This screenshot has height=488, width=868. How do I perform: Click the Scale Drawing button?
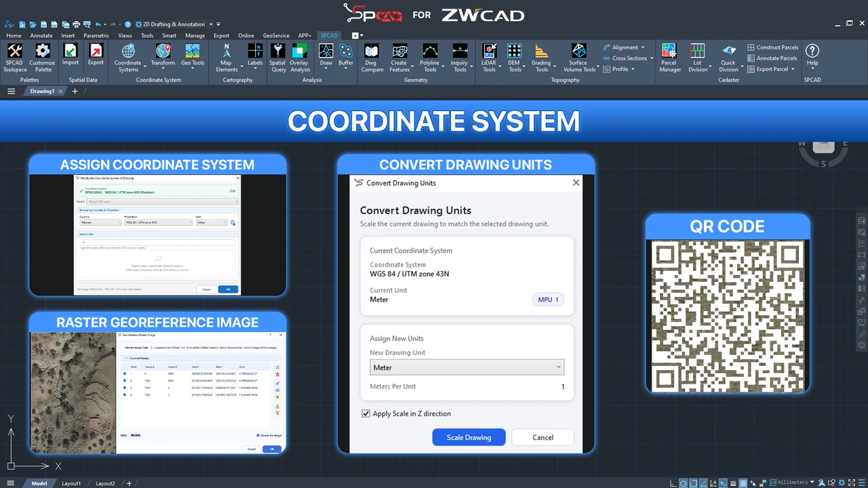[469, 437]
